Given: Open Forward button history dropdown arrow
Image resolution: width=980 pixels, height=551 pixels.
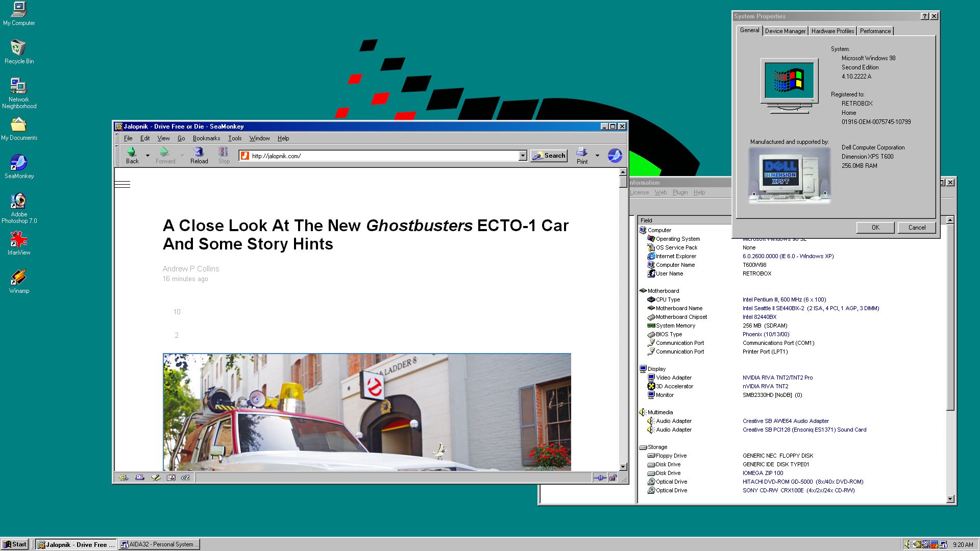Looking at the screenshot, I should 182,156.
